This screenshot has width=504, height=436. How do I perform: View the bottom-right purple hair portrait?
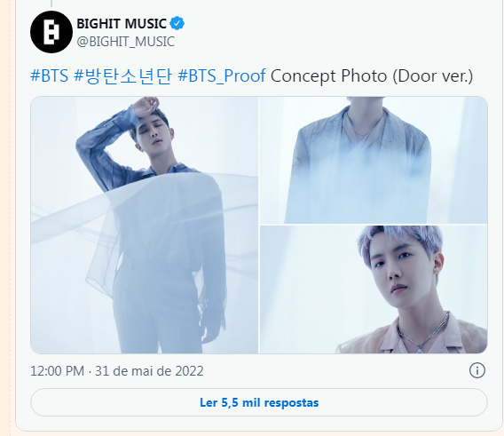click(x=374, y=289)
